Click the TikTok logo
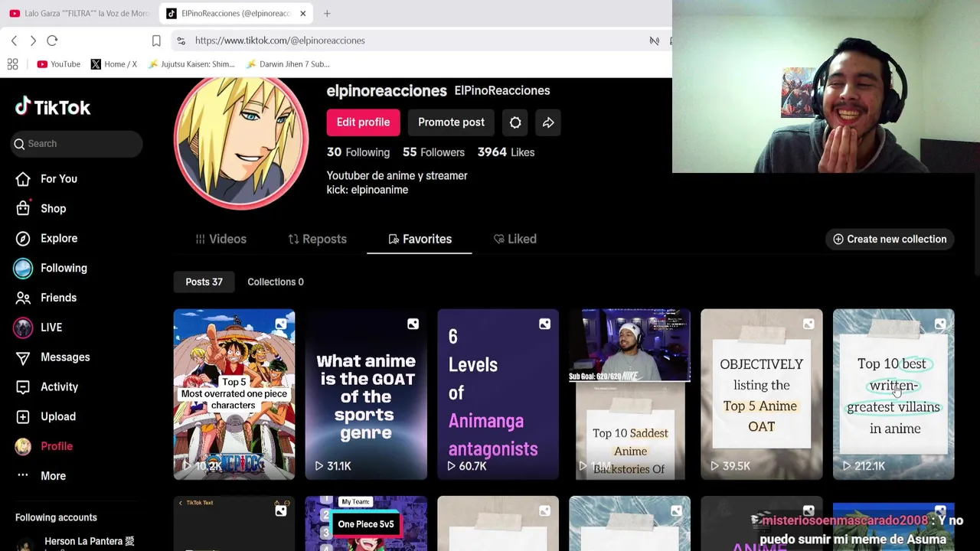 pyautogui.click(x=53, y=107)
